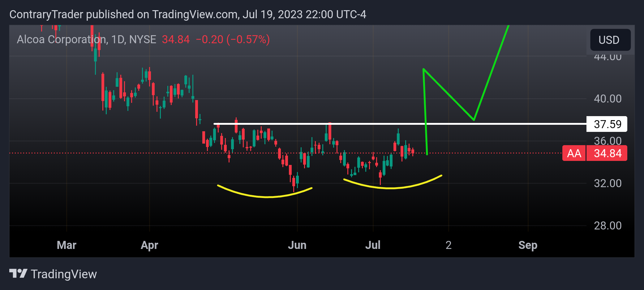Click the TradingView wordmark text

pyautogui.click(x=64, y=274)
